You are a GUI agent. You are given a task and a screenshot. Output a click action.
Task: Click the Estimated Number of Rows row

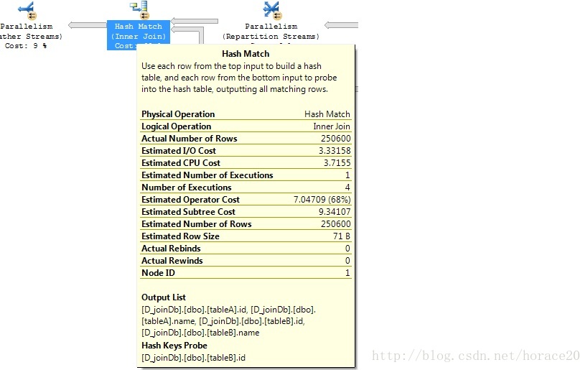pyautogui.click(x=246, y=224)
